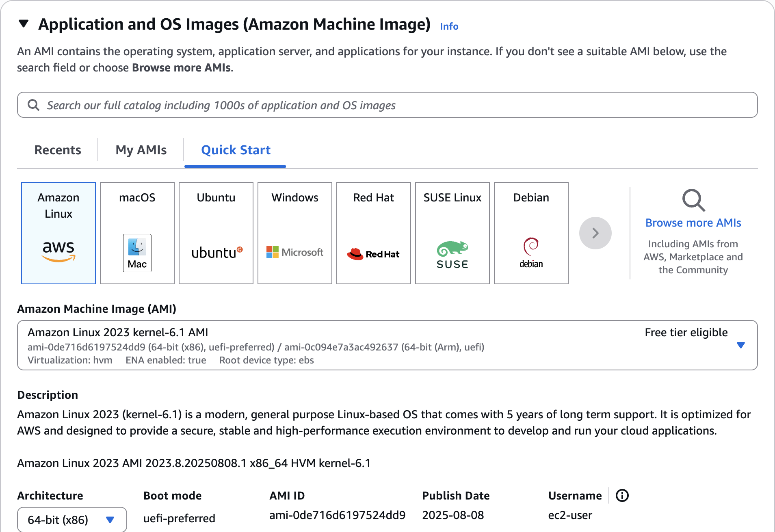Click the ec2-user username value

[x=570, y=515]
